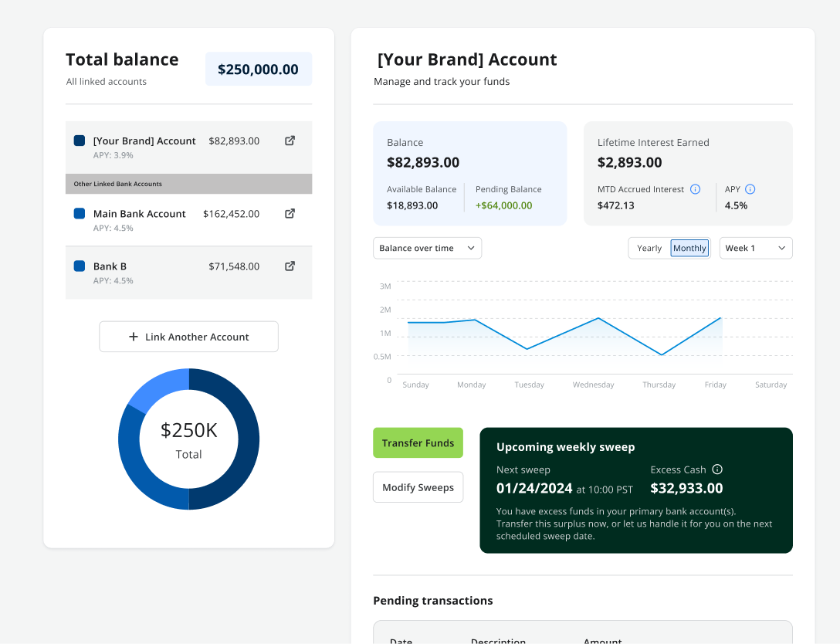Viewport: 840px width, 644px height.
Task: Click the +$64,000.00 pending balance value
Action: [503, 205]
